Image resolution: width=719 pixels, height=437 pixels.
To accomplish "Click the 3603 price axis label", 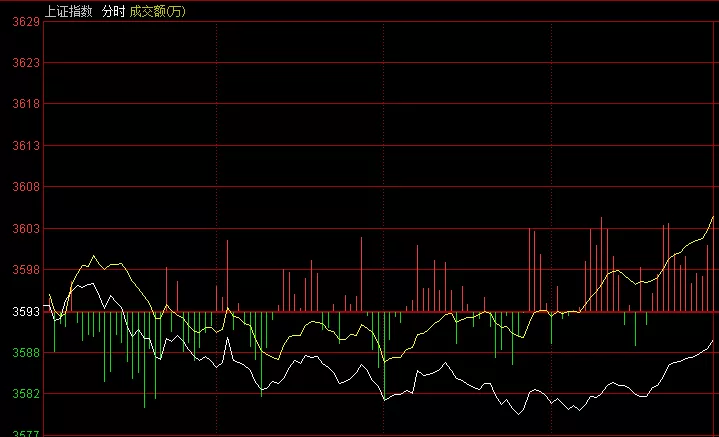I will [x=26, y=229].
